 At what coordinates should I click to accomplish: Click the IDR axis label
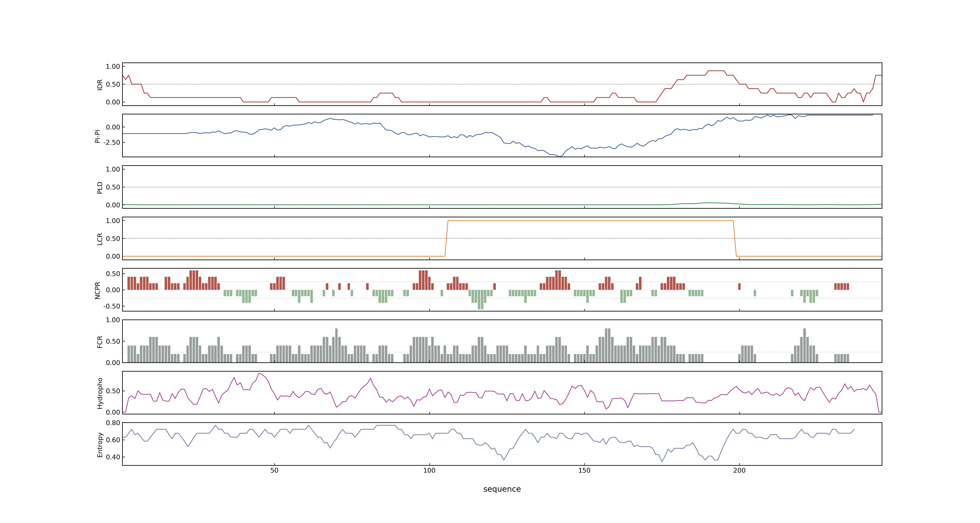click(100, 85)
